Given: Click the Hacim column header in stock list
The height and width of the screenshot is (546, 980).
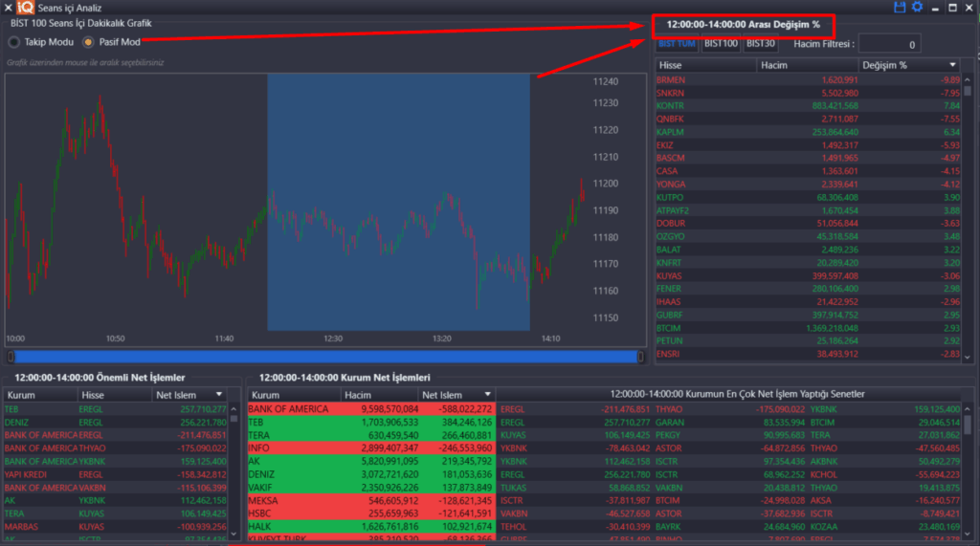Looking at the screenshot, I should tap(807, 65).
